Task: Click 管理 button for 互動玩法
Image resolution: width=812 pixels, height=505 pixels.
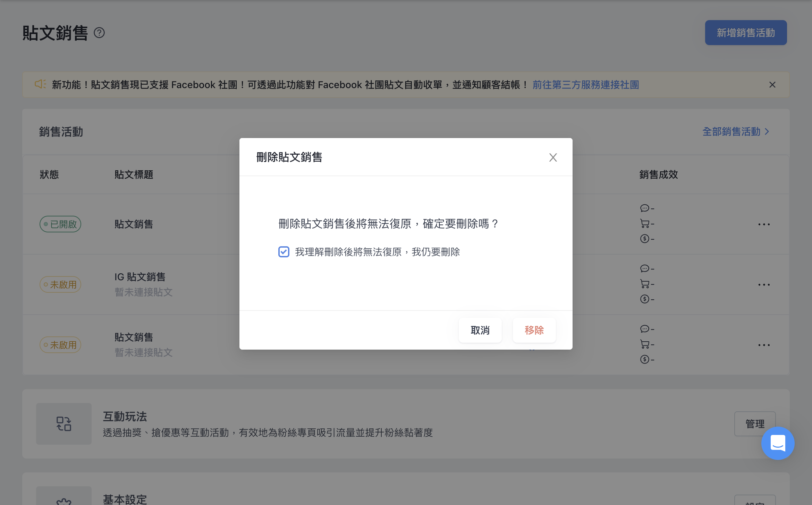Action: click(x=755, y=424)
